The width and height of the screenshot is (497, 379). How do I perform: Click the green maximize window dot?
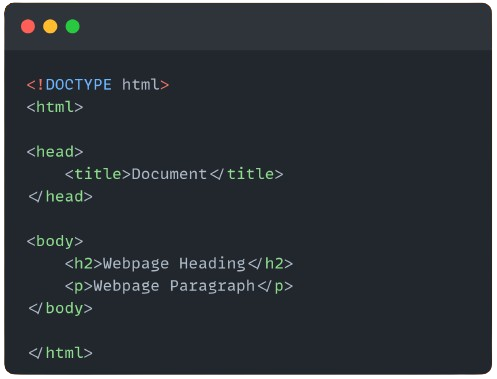click(73, 27)
